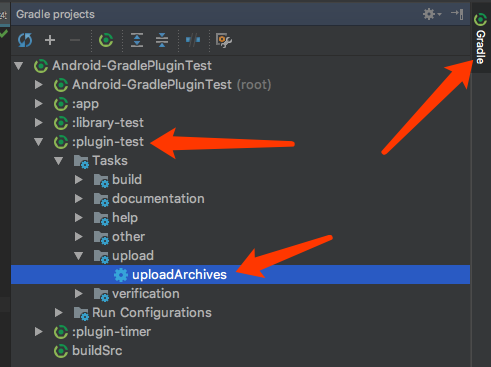Expand the :plugin-timer module
491x367 pixels.
click(39, 332)
